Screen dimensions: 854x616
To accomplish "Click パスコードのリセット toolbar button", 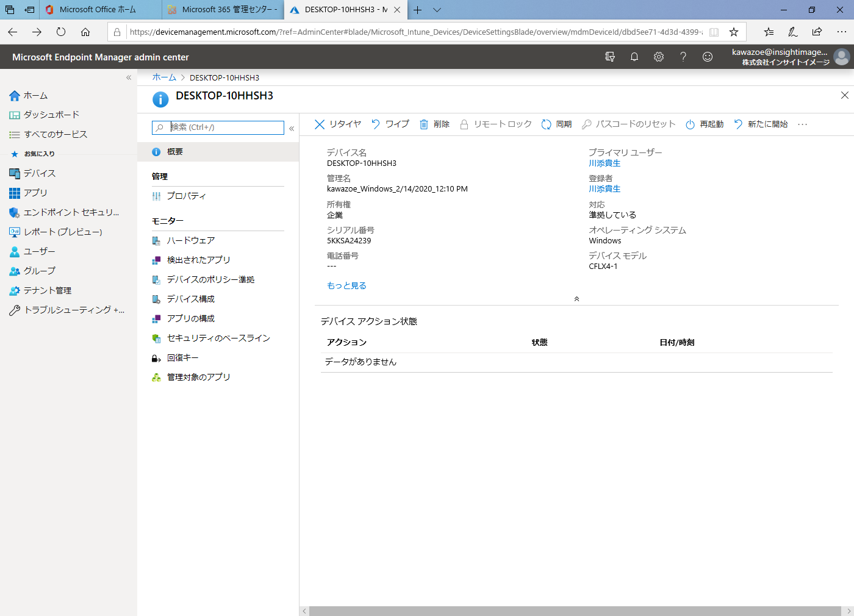I will [628, 124].
